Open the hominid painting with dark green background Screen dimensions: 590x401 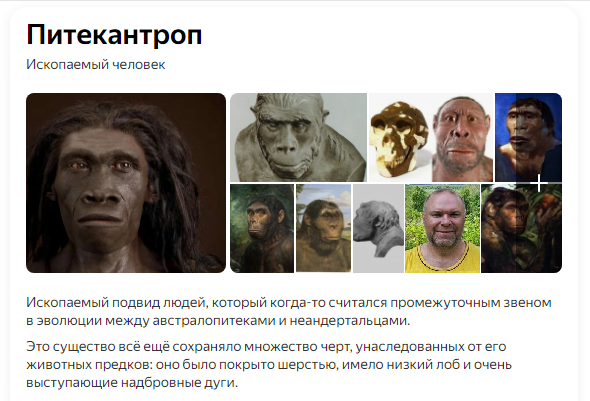[262, 228]
